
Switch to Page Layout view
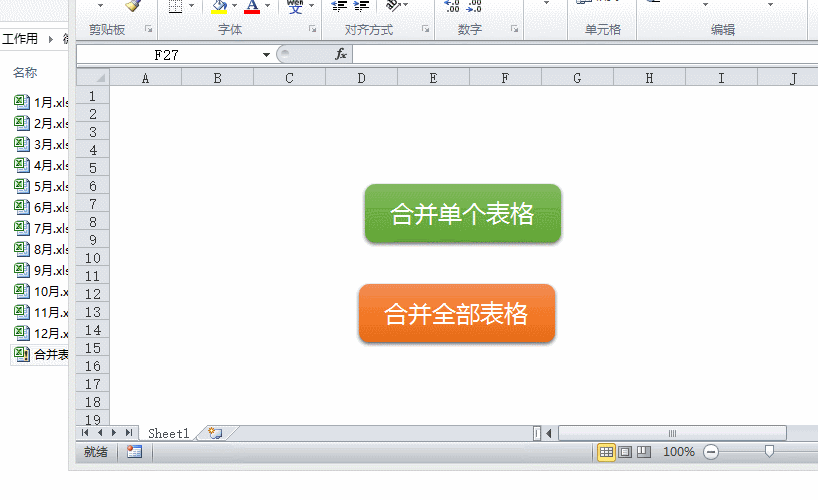coord(625,452)
